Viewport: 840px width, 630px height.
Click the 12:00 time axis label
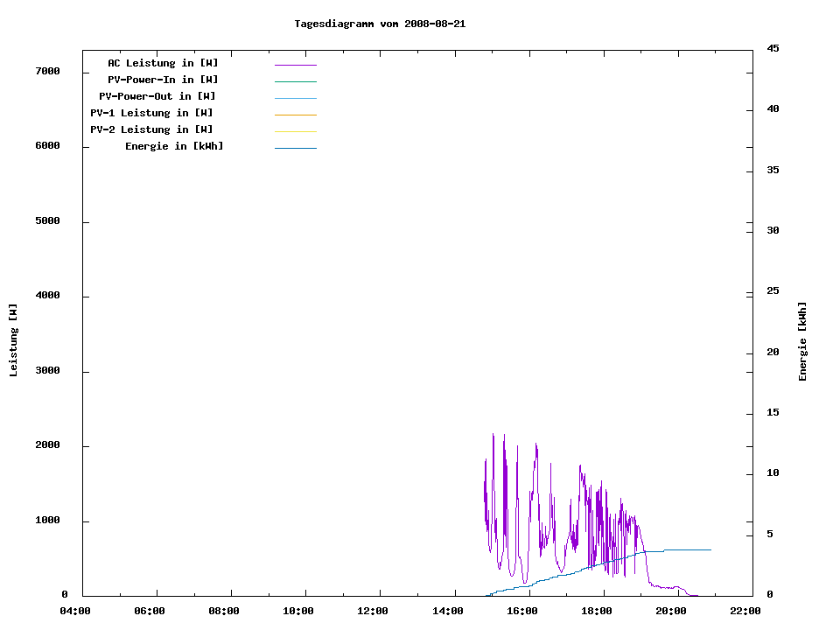tap(373, 611)
